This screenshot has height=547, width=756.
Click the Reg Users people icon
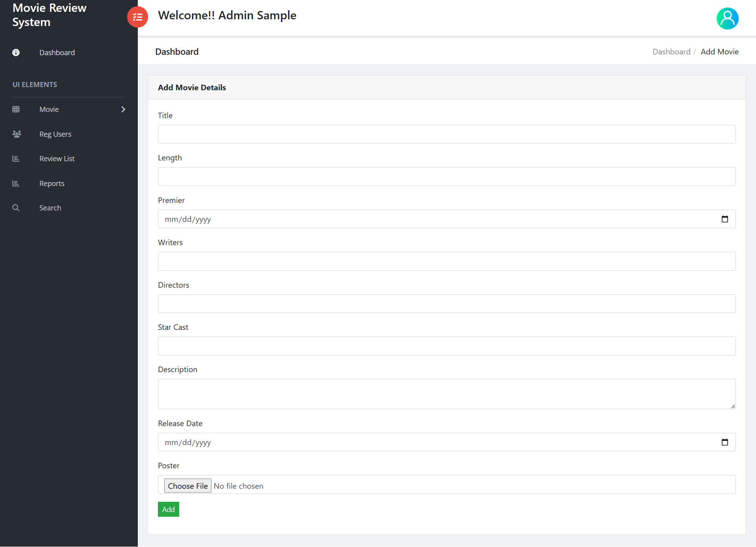[17, 134]
